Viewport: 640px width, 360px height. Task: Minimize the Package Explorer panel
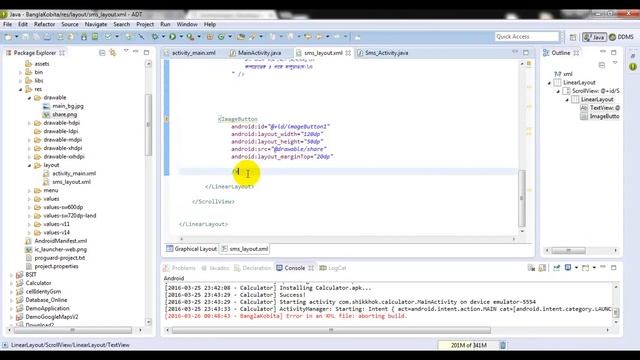coord(136,52)
